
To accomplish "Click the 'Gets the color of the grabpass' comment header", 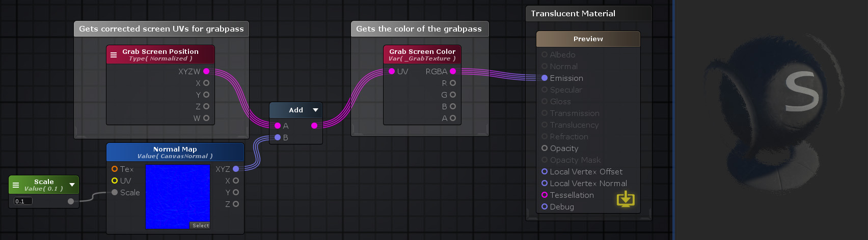I will click(420, 28).
